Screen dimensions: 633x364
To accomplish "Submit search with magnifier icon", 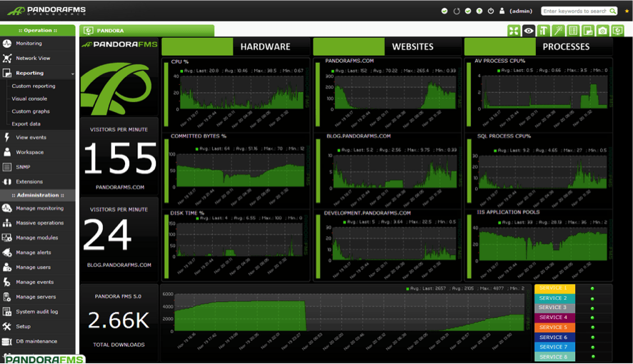I will (x=613, y=11).
